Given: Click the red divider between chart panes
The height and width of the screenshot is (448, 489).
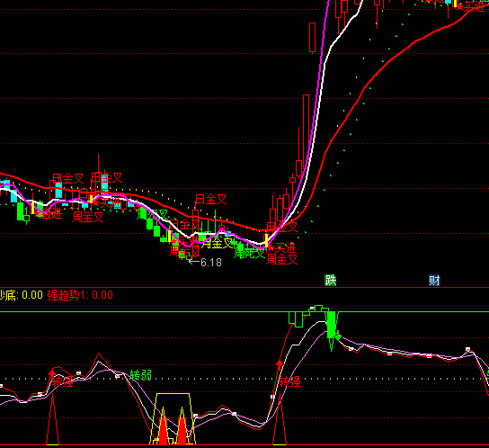Looking at the screenshot, I should pos(244,287).
